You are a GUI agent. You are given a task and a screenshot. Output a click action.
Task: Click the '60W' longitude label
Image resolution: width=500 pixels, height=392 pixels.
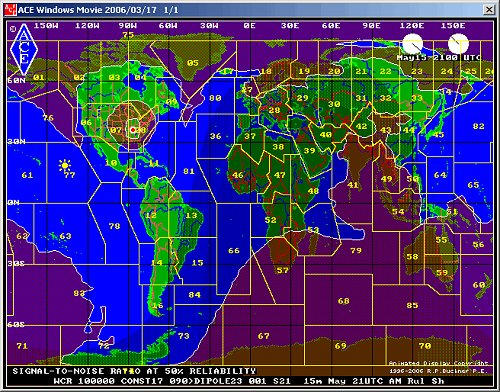(168, 26)
